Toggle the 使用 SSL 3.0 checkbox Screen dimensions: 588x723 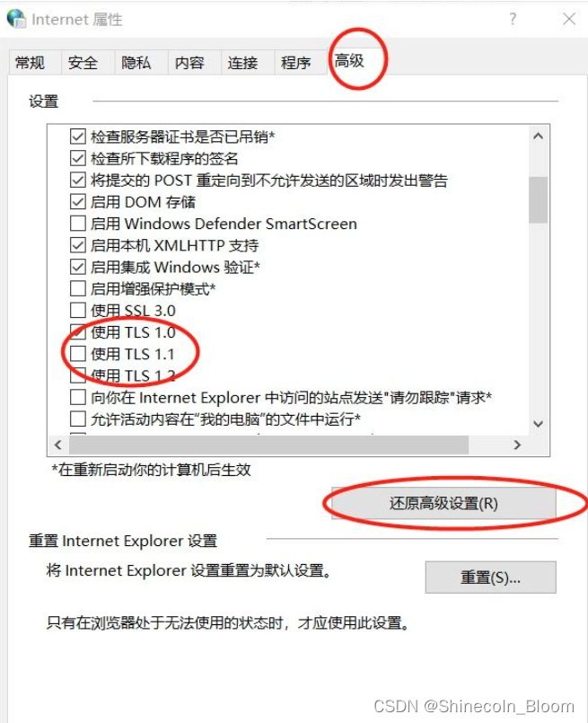(78, 311)
